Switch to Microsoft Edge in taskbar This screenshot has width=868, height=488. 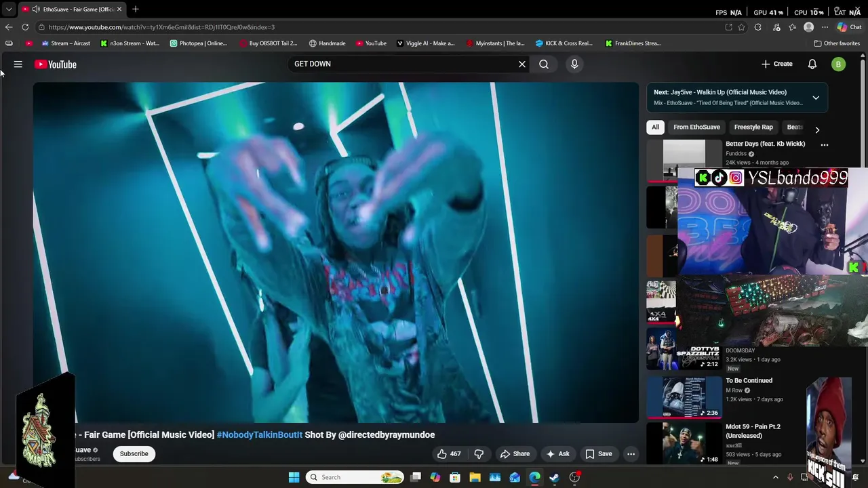[535, 477]
